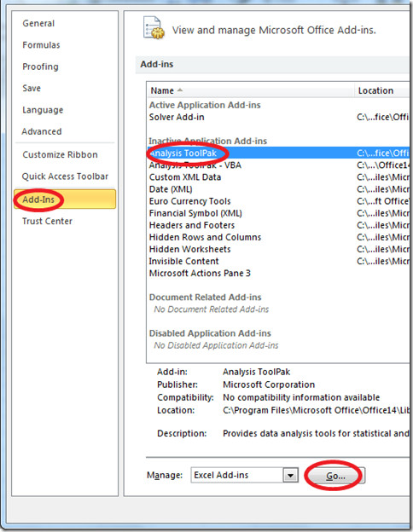Select the highlighted Analysis ToolPak row
Screen dimensions: 413x532
278,153
